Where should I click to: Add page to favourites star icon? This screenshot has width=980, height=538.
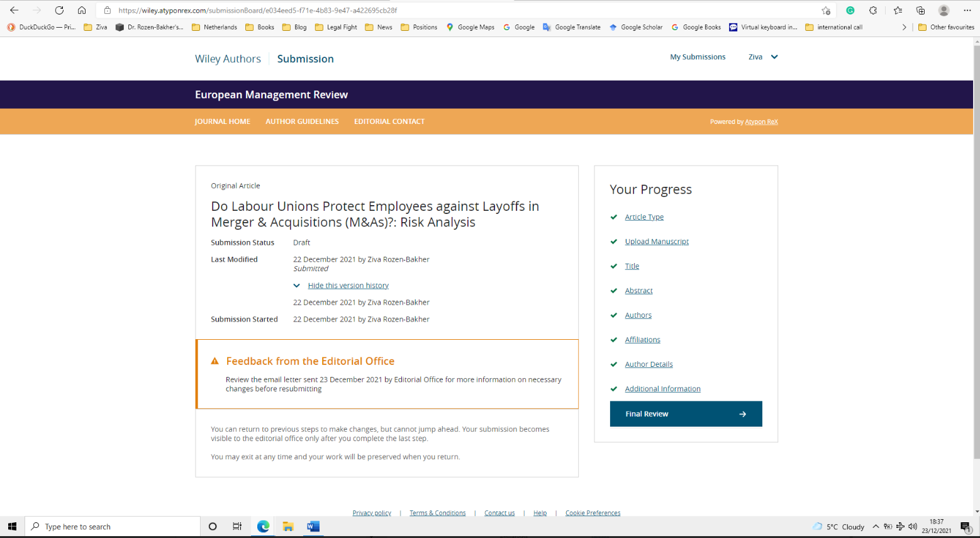pyautogui.click(x=826, y=11)
